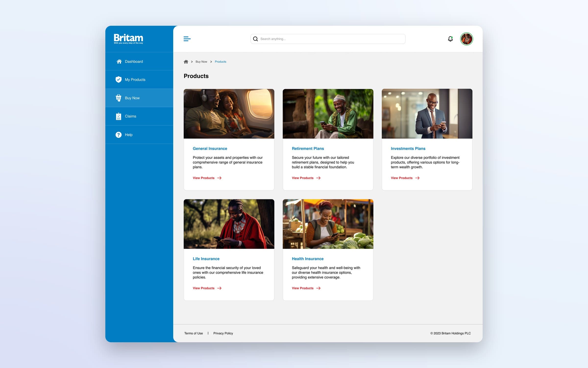The height and width of the screenshot is (368, 588).
Task: Click arrow next to Retirement Plans View Products
Action: 318,178
